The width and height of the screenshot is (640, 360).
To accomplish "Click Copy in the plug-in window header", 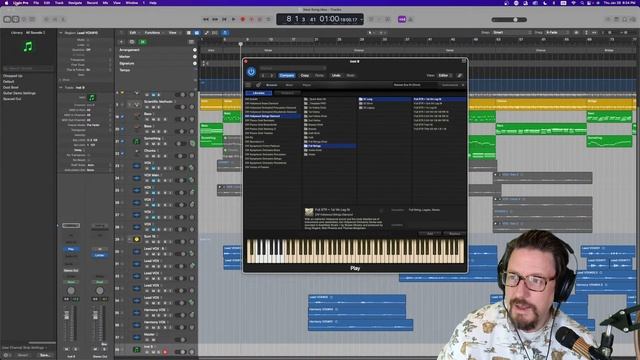I will (305, 76).
